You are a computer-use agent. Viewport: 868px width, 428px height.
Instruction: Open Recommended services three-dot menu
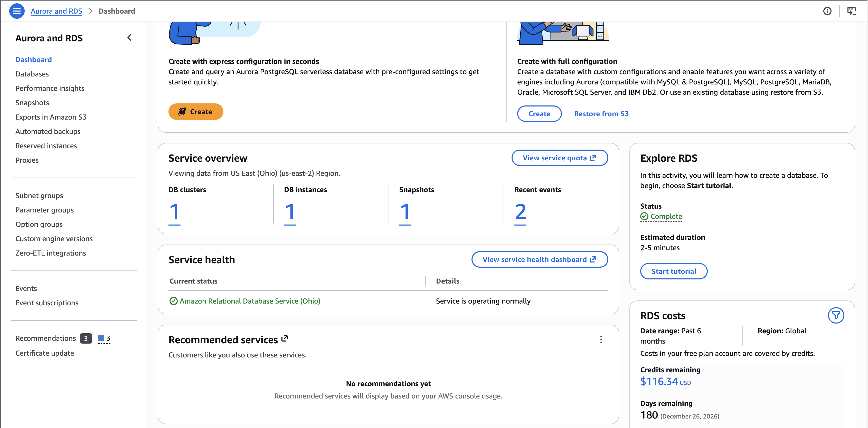pos(601,339)
